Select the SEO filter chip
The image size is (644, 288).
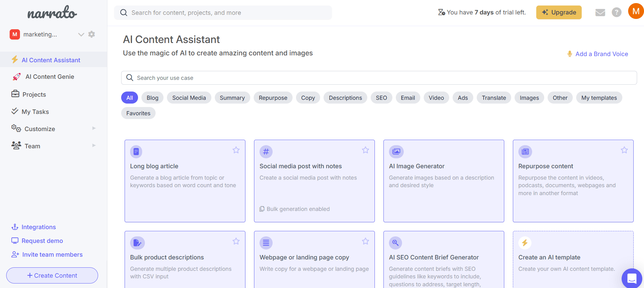point(381,98)
